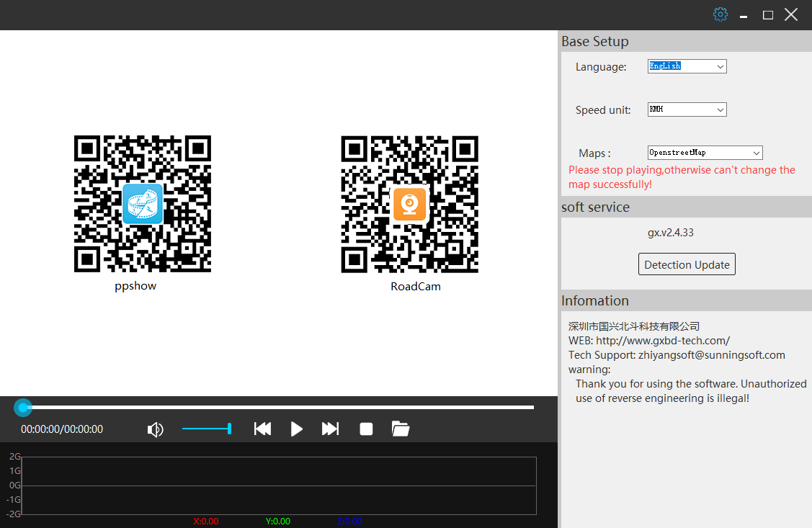Maximize the application window

[768, 15]
